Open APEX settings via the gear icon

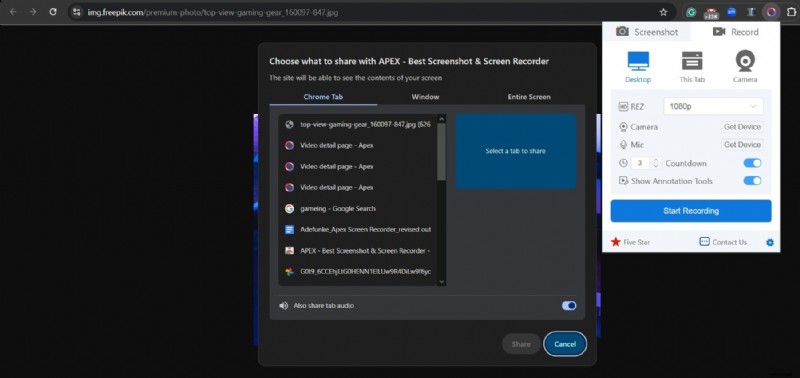click(x=770, y=242)
